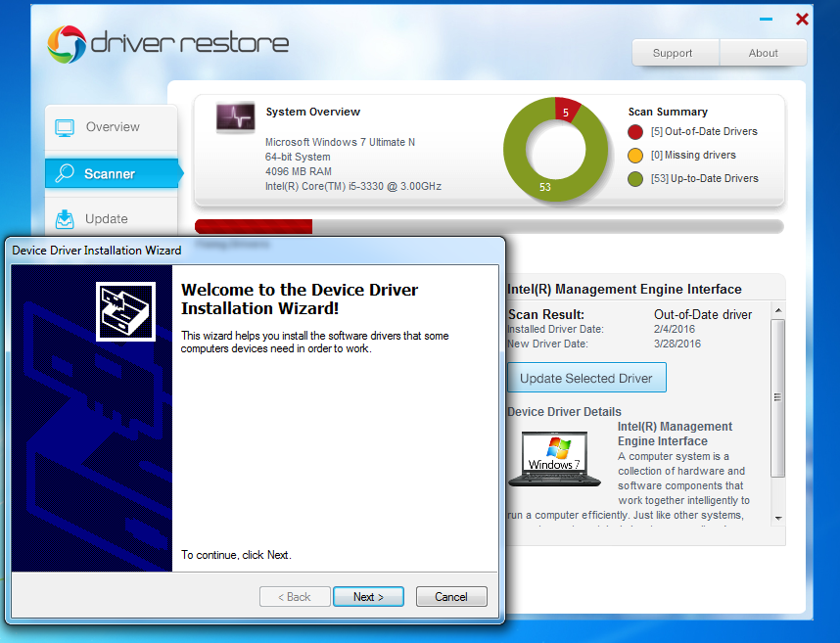Viewport: 840px width, 643px height.
Task: Click the red Out-of-Date Drivers swatch
Action: pos(635,132)
